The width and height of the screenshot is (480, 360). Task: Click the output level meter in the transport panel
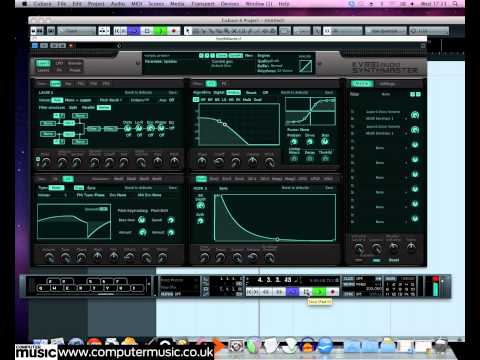435,286
